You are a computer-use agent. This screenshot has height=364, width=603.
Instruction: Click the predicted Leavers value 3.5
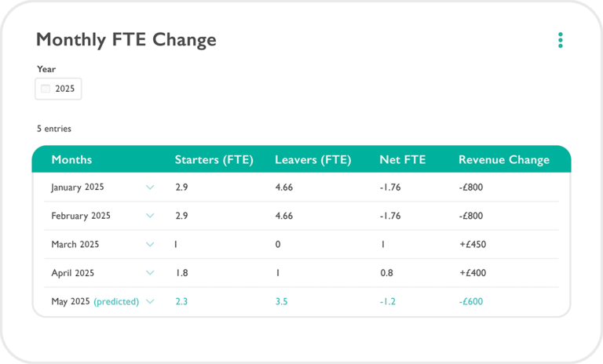(281, 301)
